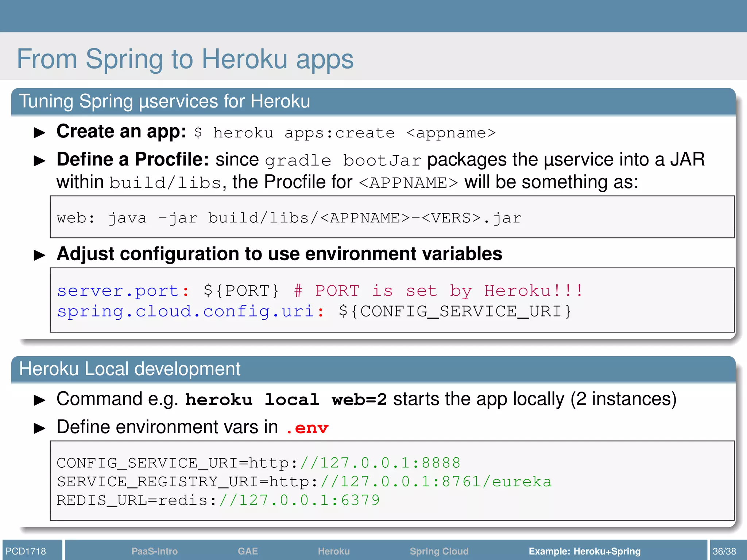
Task: Click the bullet arrow beside 'Define environment vars'
Action: click(39, 428)
